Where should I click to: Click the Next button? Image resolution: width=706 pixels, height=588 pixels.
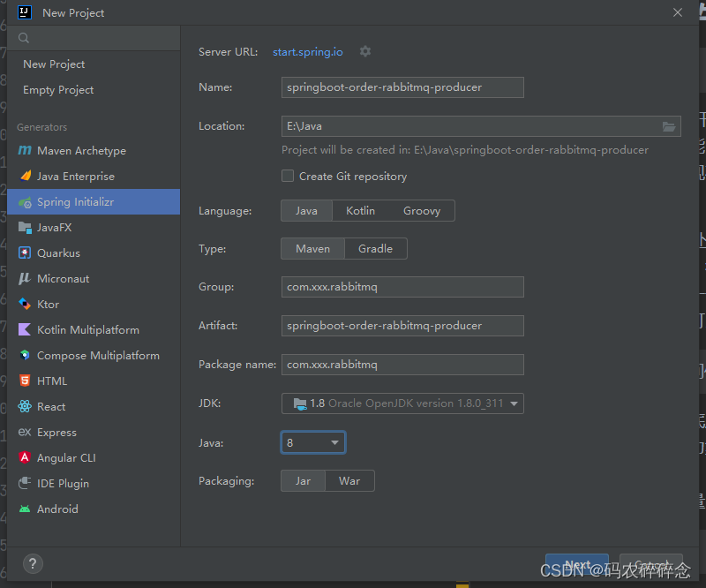click(x=577, y=564)
